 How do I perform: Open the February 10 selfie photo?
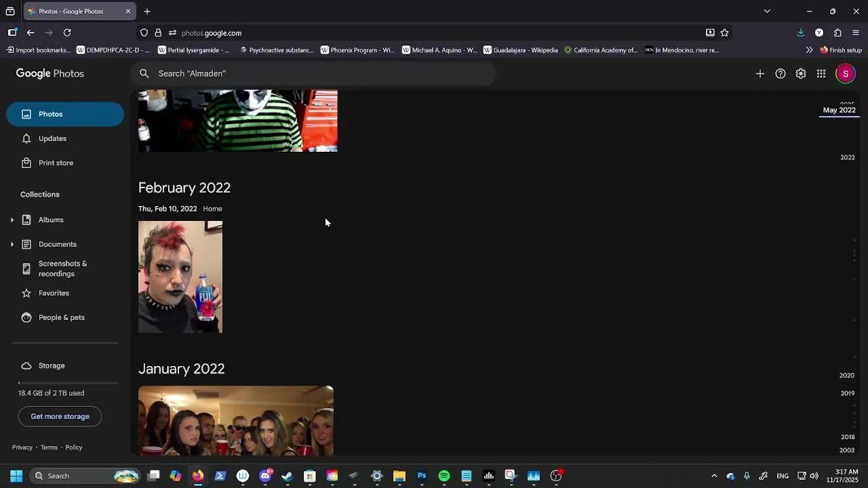(180, 277)
